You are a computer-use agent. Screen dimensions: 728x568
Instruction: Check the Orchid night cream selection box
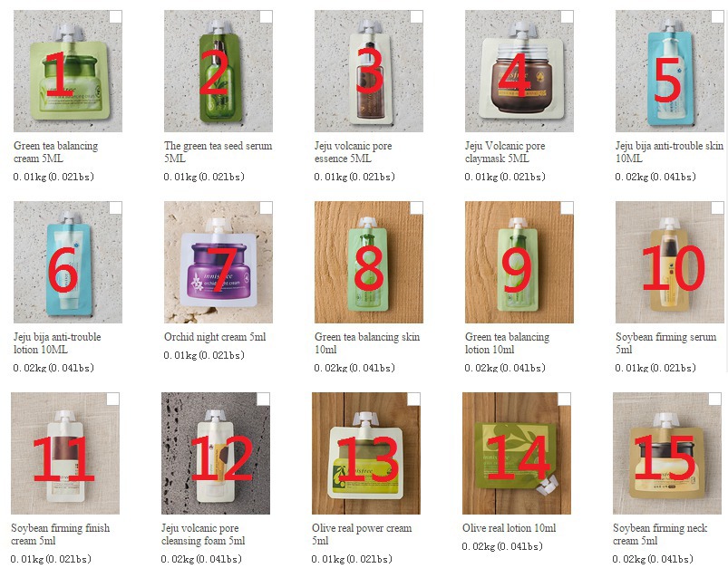pyautogui.click(x=266, y=207)
